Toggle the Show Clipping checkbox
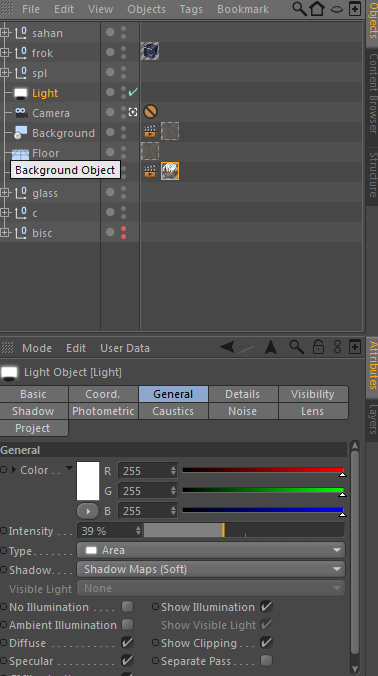Viewport: 378px width, 676px height. (266, 642)
